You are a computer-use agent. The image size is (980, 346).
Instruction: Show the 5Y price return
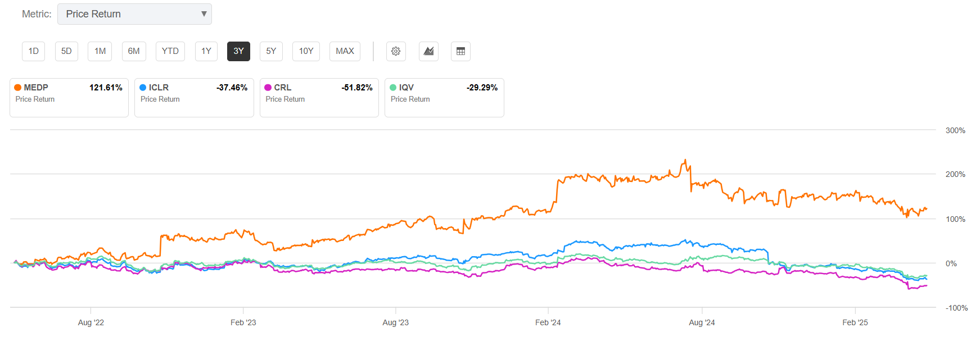tap(271, 51)
